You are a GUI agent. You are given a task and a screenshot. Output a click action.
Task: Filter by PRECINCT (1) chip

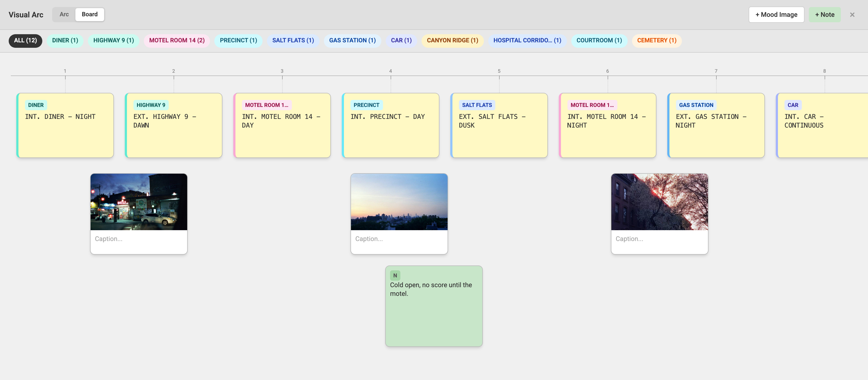point(238,40)
